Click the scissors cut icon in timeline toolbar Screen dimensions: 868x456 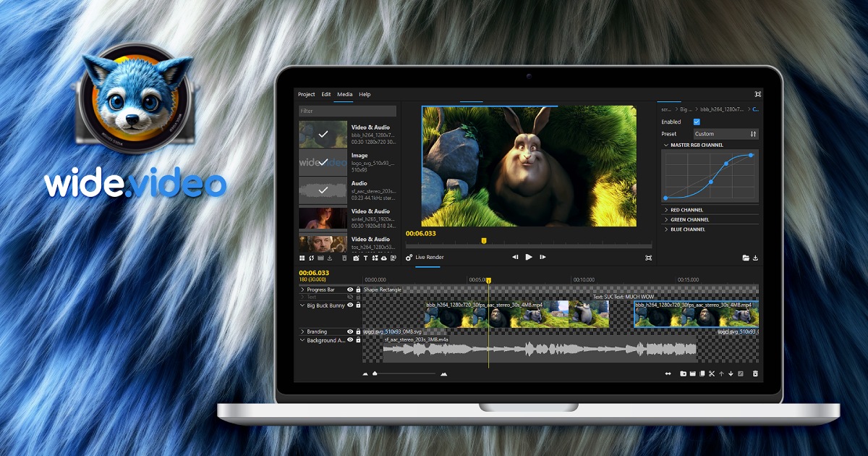click(x=712, y=374)
